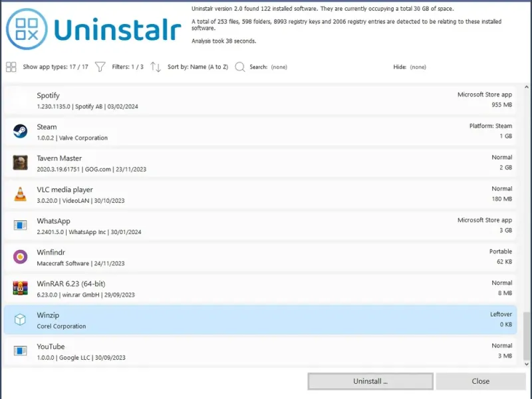Image resolution: width=532 pixels, height=399 pixels.
Task: Select the WhatsApp entry name
Action: [x=54, y=221]
